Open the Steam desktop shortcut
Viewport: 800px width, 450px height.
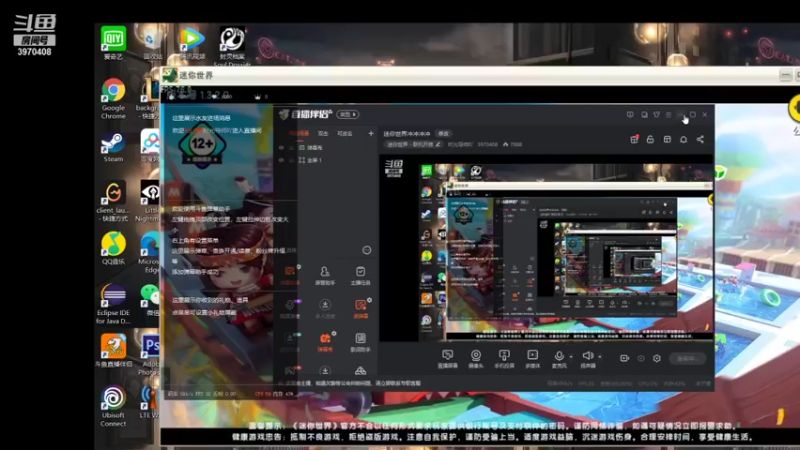pyautogui.click(x=113, y=147)
